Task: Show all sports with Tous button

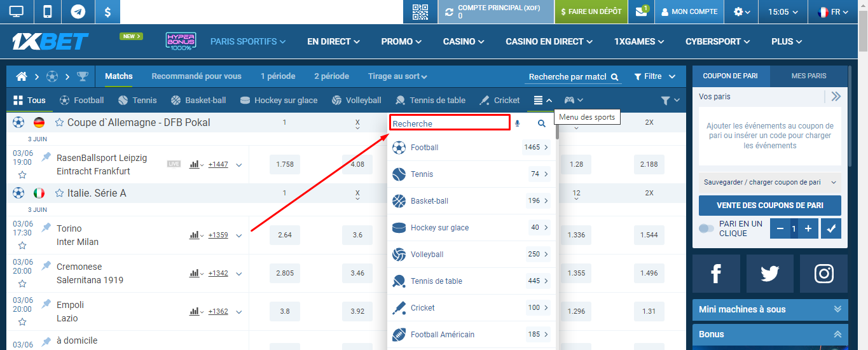Action: (x=29, y=100)
